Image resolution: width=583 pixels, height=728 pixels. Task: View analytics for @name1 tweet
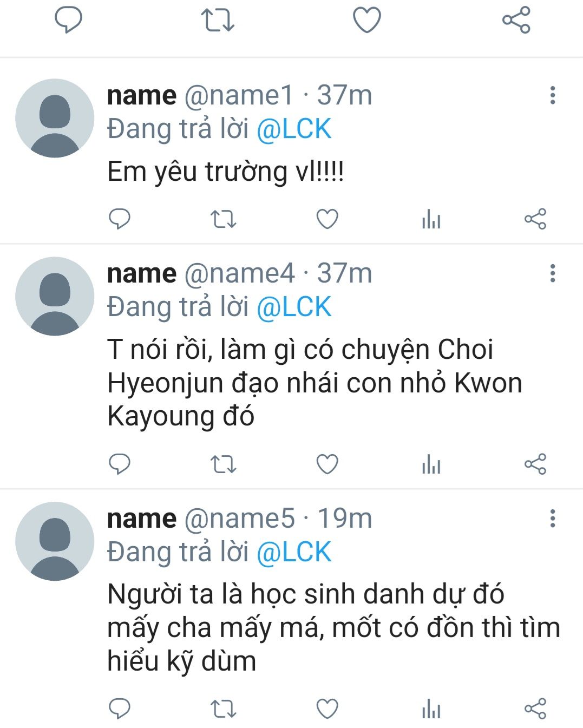pos(431,219)
